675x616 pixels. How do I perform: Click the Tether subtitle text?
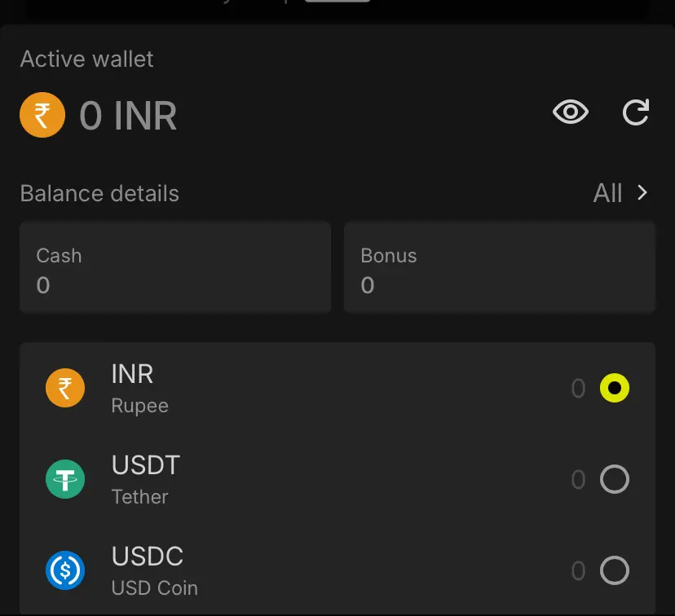pos(140,497)
